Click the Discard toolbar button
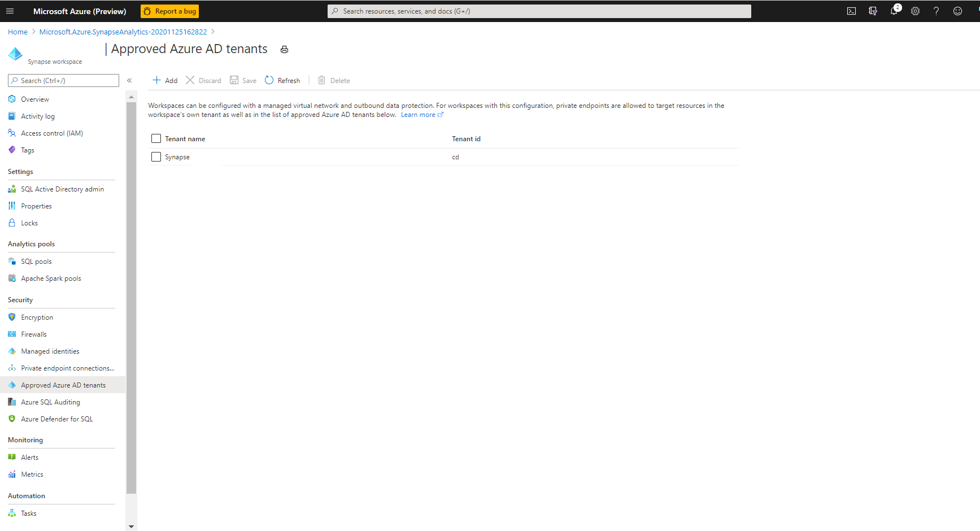The width and height of the screenshot is (980, 531). coord(203,80)
